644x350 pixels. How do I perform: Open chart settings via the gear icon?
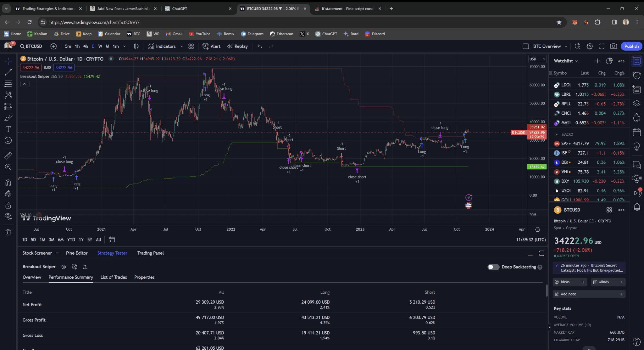tap(590, 46)
